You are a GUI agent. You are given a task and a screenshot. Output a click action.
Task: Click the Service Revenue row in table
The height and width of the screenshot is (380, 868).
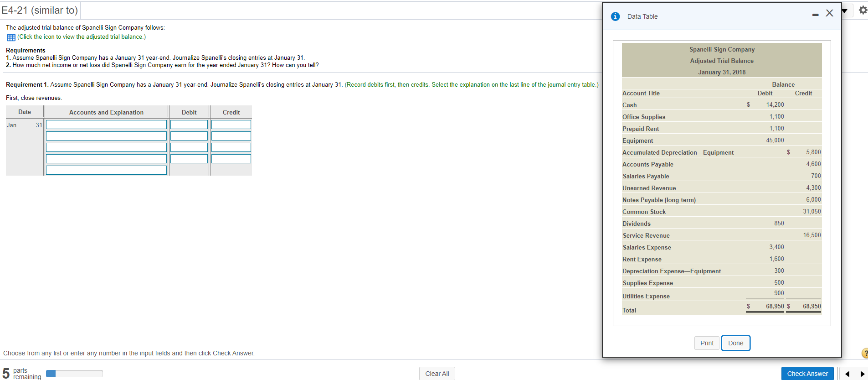click(722, 235)
